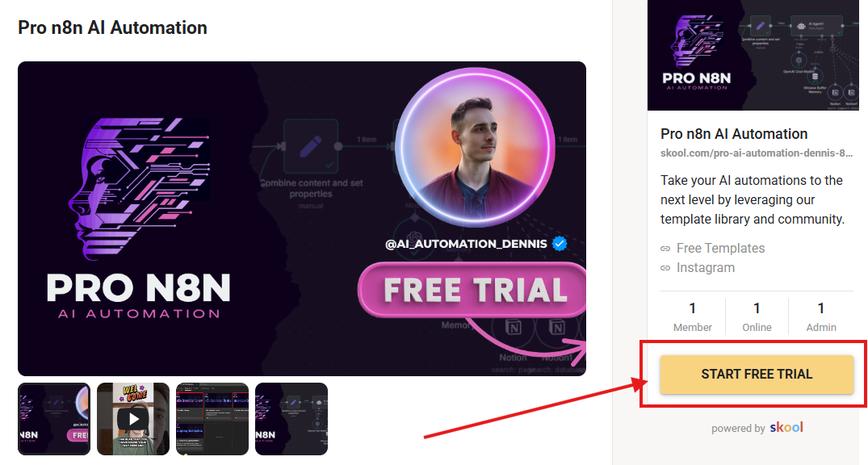Viewport: 868px width, 465px height.
Task: Click Dennis's circular profile photo
Action: 475,148
